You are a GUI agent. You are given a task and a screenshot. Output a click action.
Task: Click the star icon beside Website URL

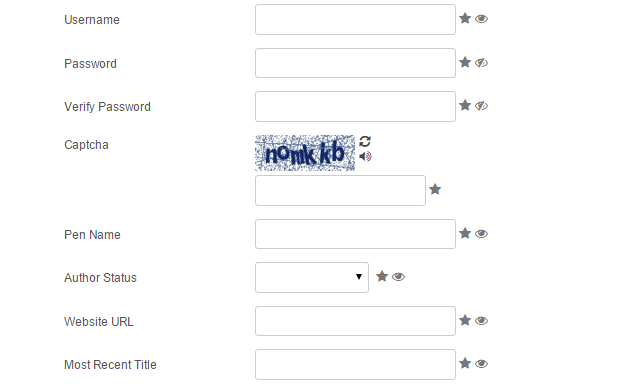pos(465,320)
